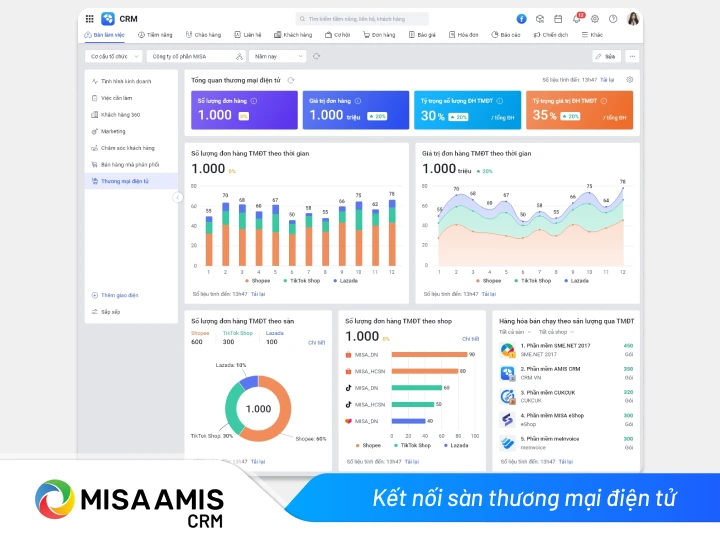Refresh the e-commerce overview title icon
Viewport: 720px width, 540px height.
click(291, 80)
